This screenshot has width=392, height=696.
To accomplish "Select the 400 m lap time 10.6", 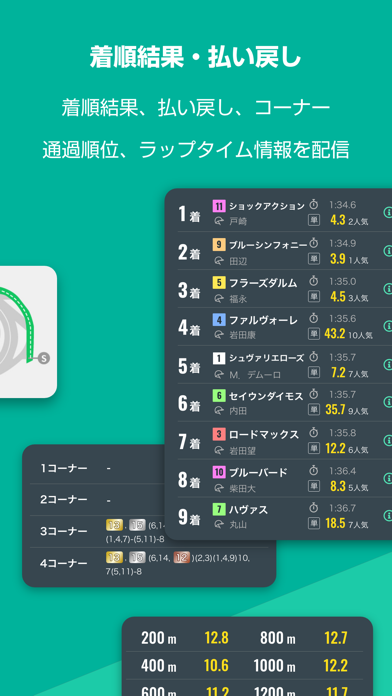I will point(216,665).
